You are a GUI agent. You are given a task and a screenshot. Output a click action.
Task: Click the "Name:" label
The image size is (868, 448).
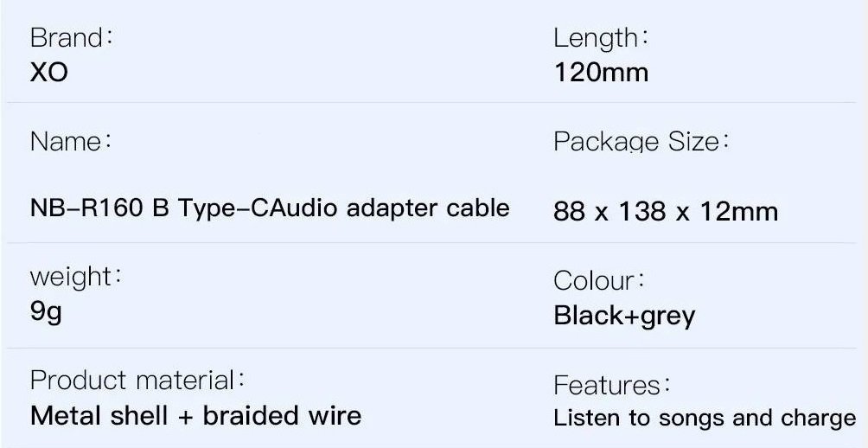[x=71, y=142]
